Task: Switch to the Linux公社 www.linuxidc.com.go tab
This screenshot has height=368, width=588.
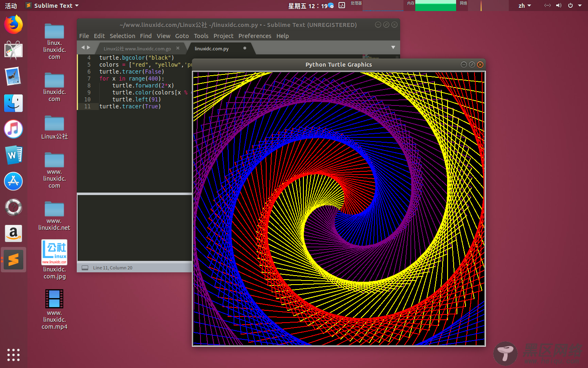Action: (137, 49)
